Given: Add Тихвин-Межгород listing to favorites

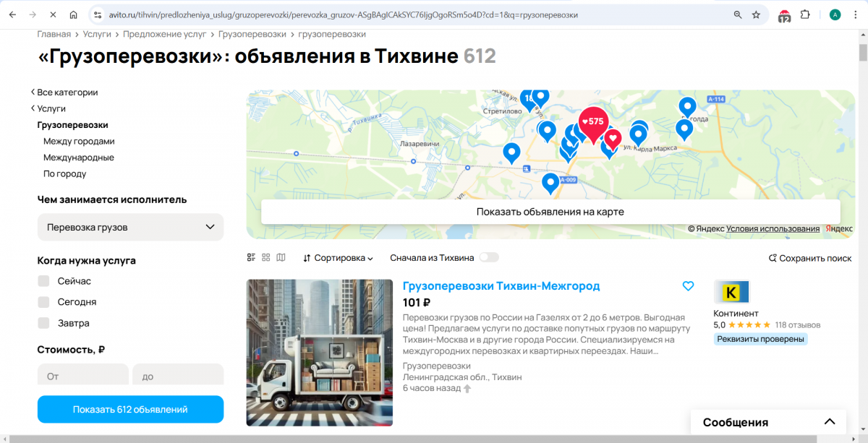Looking at the screenshot, I should click(688, 286).
